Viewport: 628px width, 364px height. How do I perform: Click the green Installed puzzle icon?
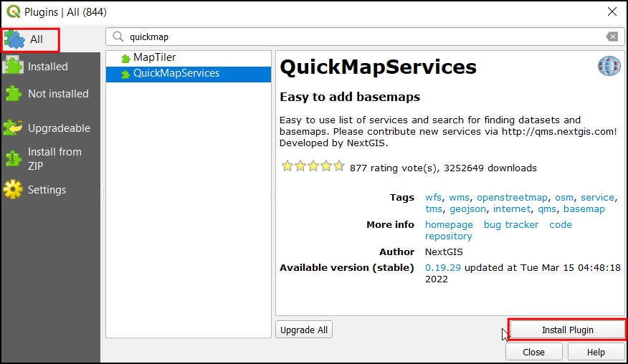tap(13, 66)
